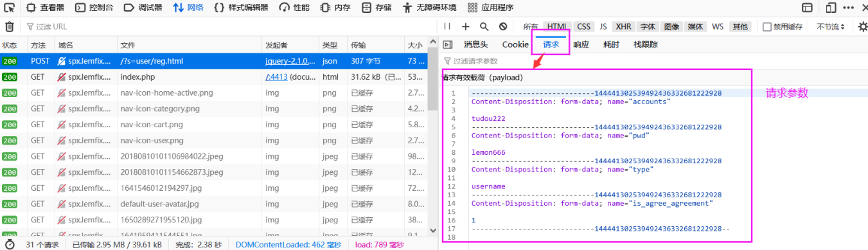
Task: Toggle the 其他 other filter
Action: pyautogui.click(x=740, y=26)
